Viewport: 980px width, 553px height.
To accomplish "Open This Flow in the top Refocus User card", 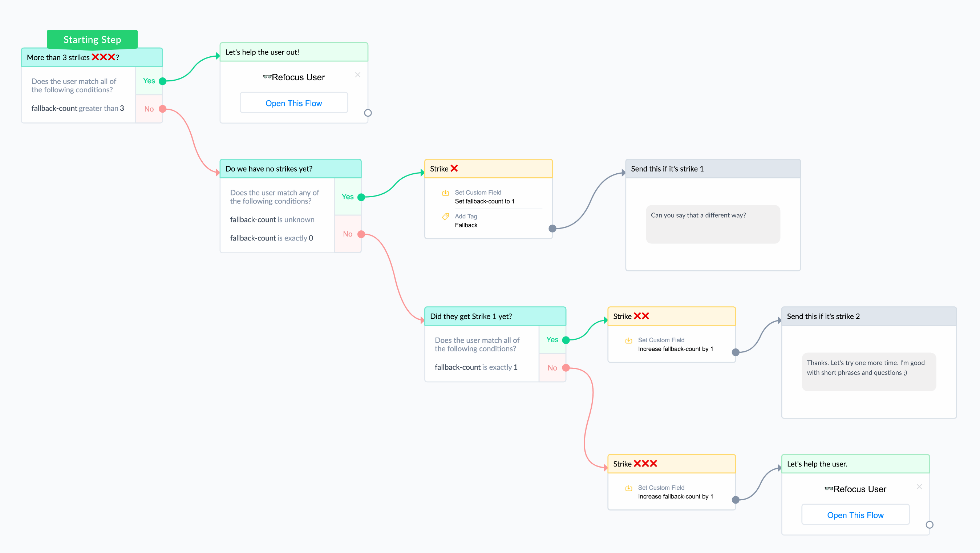I will point(294,103).
